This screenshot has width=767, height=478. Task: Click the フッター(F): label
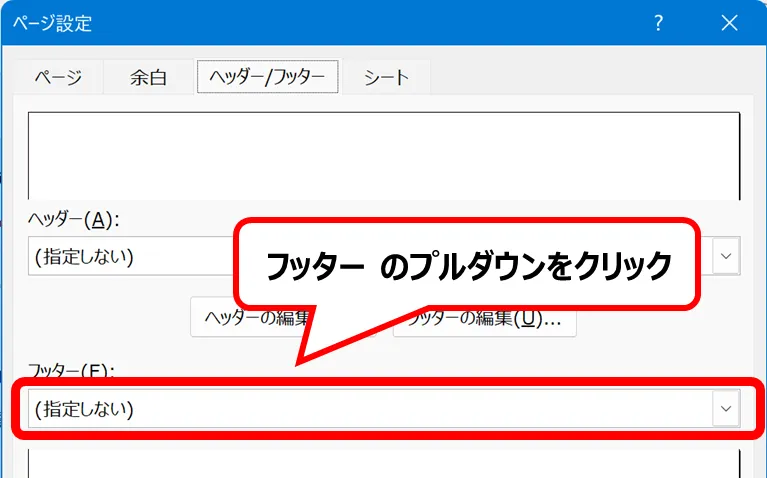(71, 370)
